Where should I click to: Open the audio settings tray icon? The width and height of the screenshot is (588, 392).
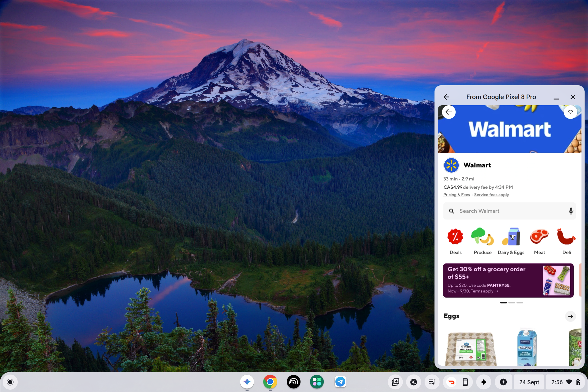click(x=413, y=382)
